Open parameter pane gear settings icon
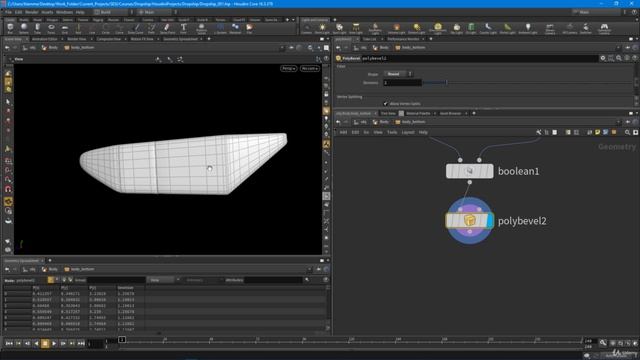This screenshot has height=360, width=640. click(603, 58)
